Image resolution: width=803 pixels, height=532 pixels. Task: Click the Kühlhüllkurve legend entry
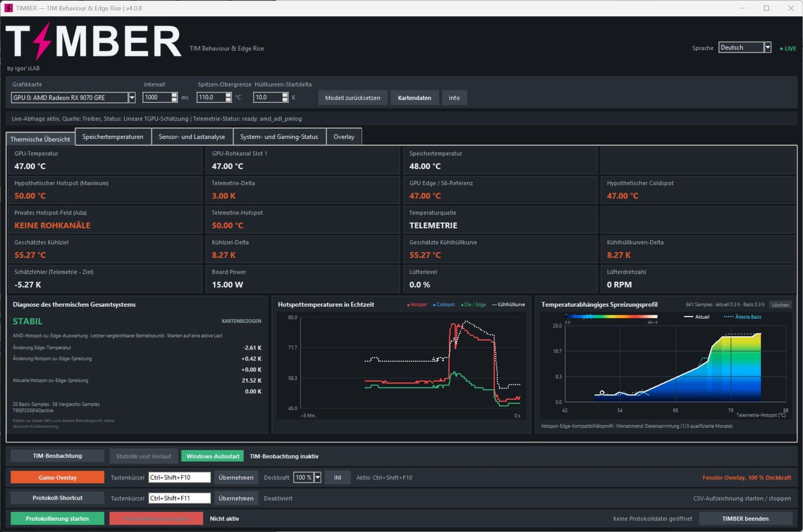[x=509, y=305]
